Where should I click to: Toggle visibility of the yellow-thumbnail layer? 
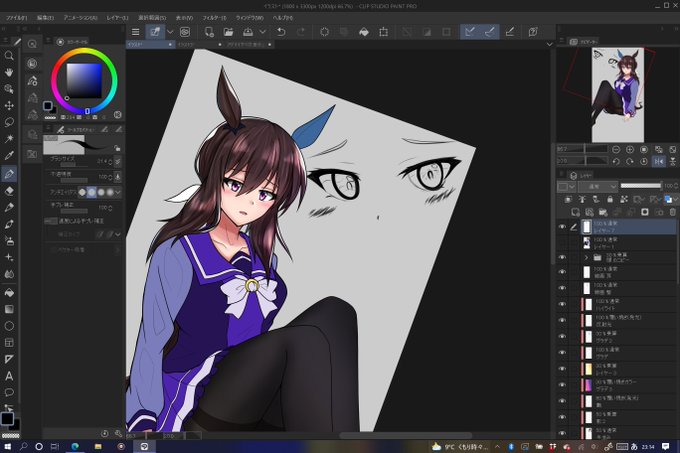(x=562, y=369)
